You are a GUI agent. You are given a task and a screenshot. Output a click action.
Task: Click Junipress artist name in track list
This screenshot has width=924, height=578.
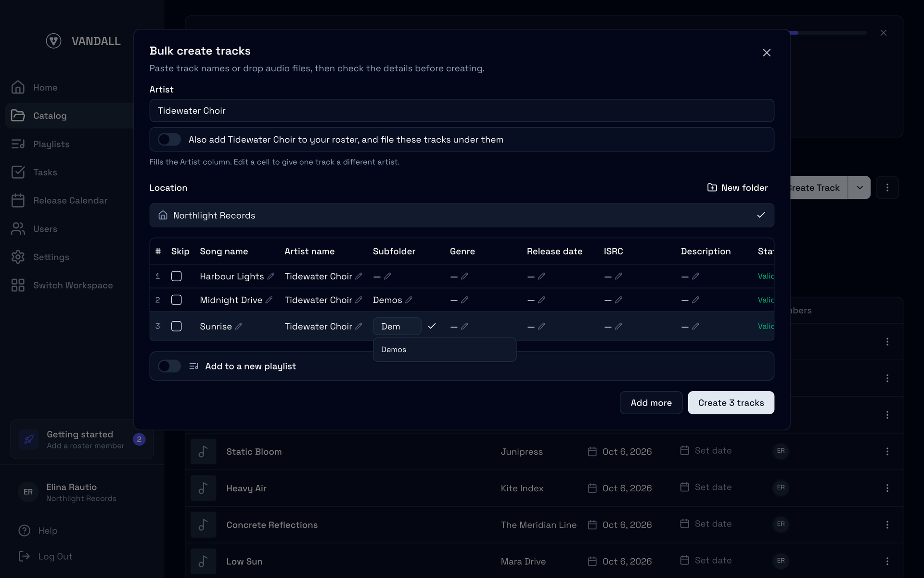click(x=522, y=451)
